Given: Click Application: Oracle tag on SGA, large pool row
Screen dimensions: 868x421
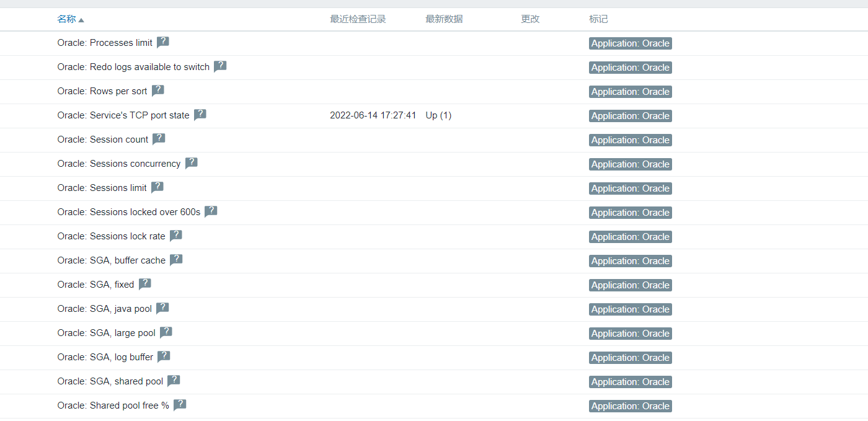Looking at the screenshot, I should 631,334.
